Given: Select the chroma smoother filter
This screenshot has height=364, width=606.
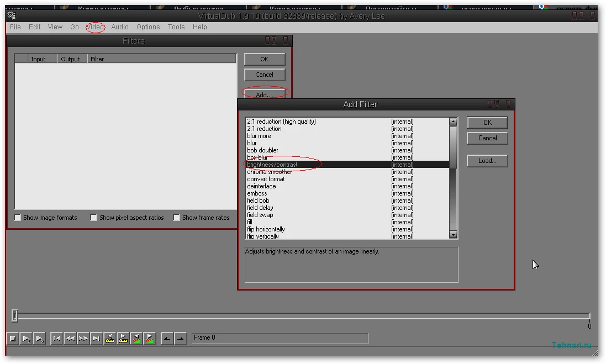Looking at the screenshot, I should click(347, 172).
